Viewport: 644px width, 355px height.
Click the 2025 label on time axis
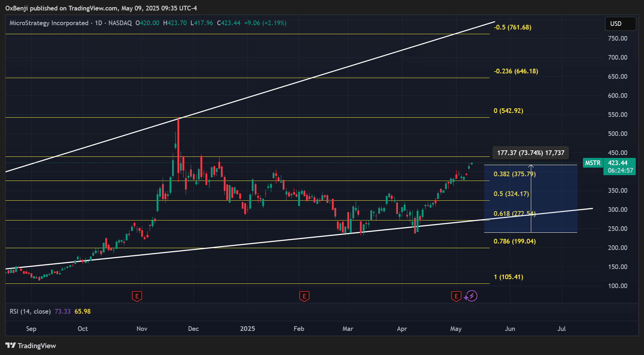click(247, 329)
